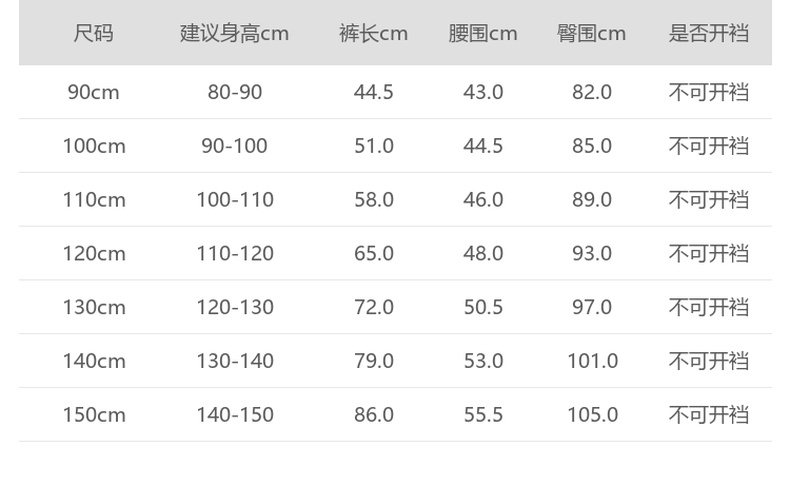Click the 90cm size cell
The width and height of the screenshot is (790, 485).
coord(94,92)
